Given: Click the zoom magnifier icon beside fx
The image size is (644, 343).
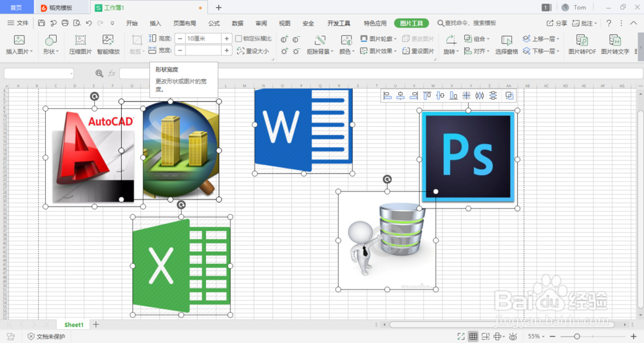Looking at the screenshot, I should pos(99,73).
